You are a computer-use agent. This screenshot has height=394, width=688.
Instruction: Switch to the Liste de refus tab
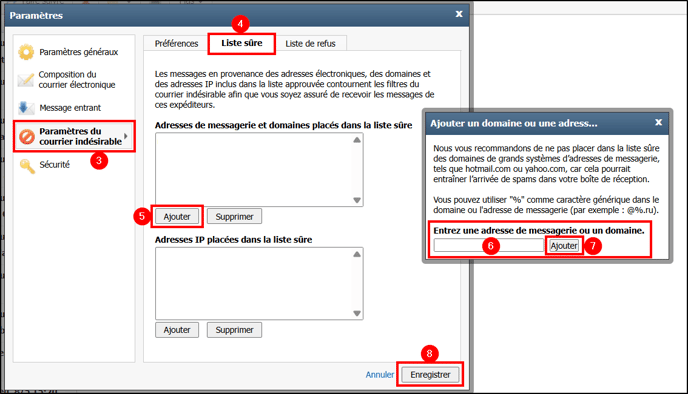[x=310, y=43]
